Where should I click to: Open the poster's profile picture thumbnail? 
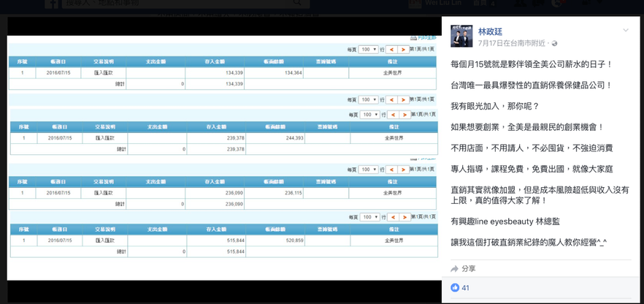pyautogui.click(x=461, y=36)
